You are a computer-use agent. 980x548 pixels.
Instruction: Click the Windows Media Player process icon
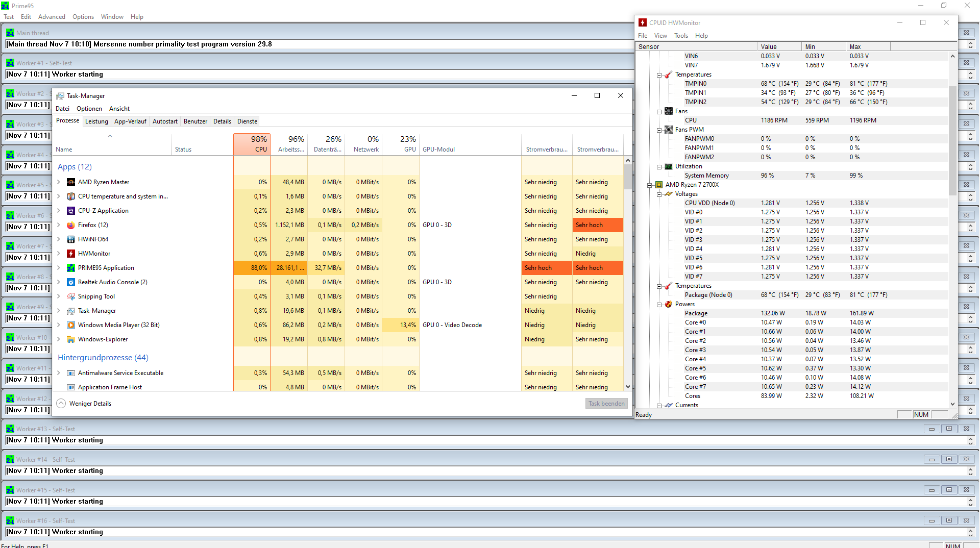[x=71, y=325]
